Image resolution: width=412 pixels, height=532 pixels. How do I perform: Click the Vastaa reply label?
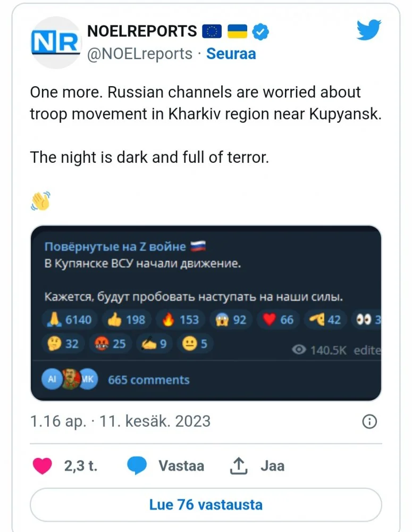click(181, 466)
